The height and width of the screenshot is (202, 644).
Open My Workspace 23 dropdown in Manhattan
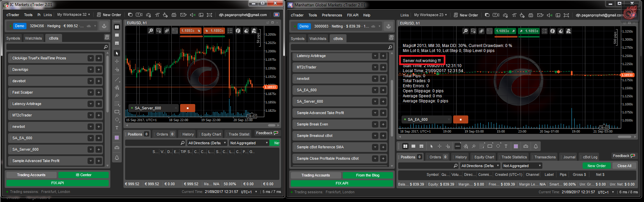point(430,15)
